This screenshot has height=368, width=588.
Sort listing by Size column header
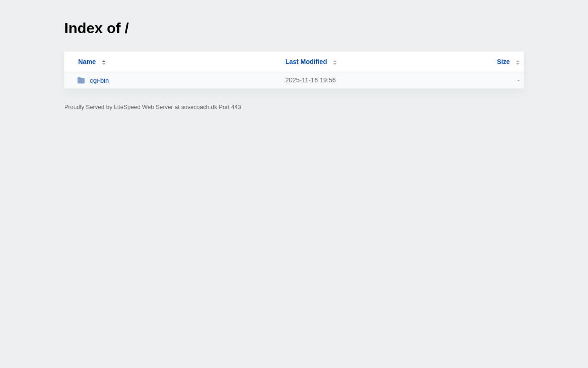point(503,62)
